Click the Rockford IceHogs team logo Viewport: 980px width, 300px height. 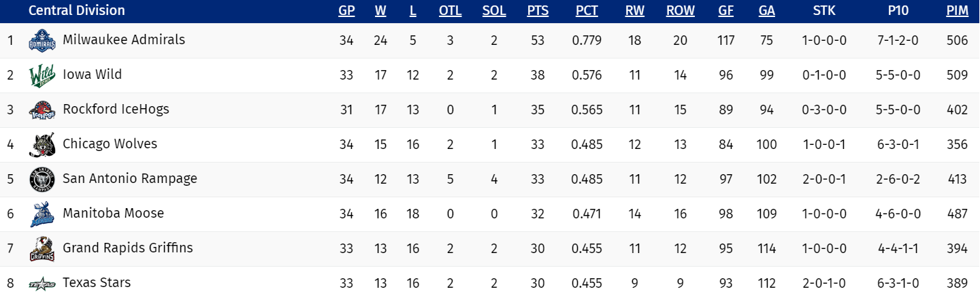click(41, 110)
